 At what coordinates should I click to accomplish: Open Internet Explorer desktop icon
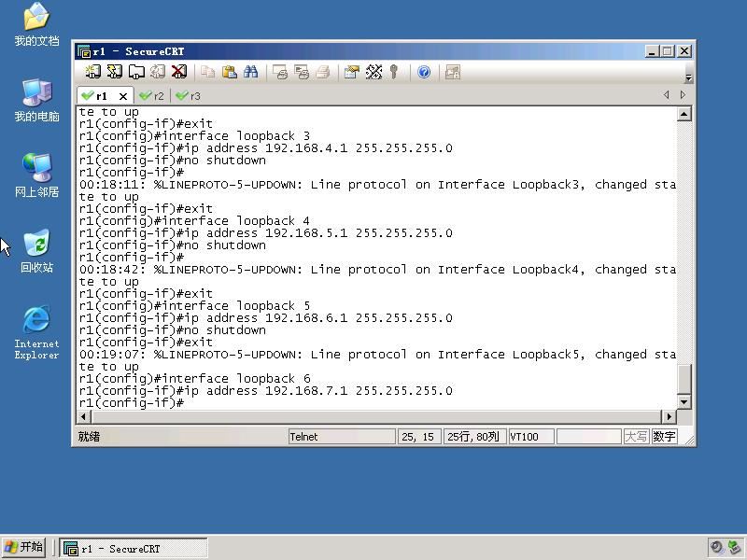coord(36,333)
